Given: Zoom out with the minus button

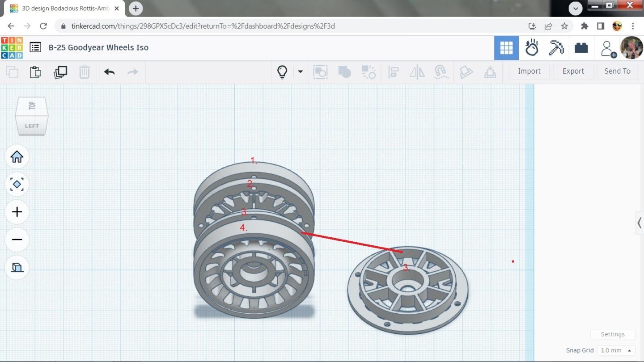Looking at the screenshot, I should pos(17,240).
